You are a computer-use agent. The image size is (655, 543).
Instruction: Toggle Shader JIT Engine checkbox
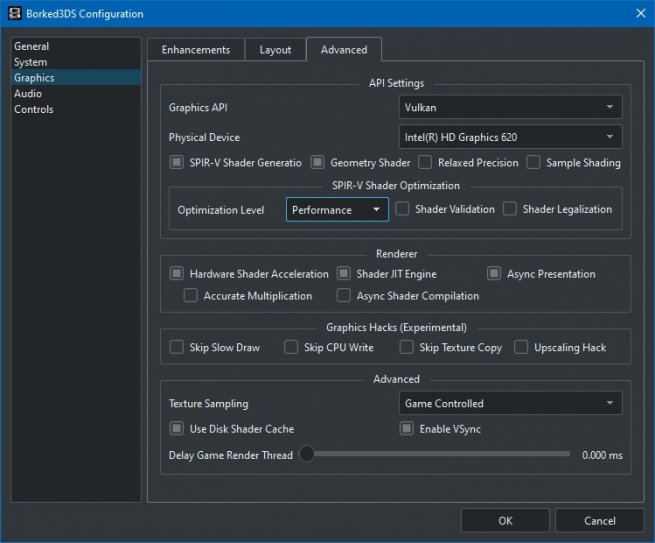click(344, 274)
